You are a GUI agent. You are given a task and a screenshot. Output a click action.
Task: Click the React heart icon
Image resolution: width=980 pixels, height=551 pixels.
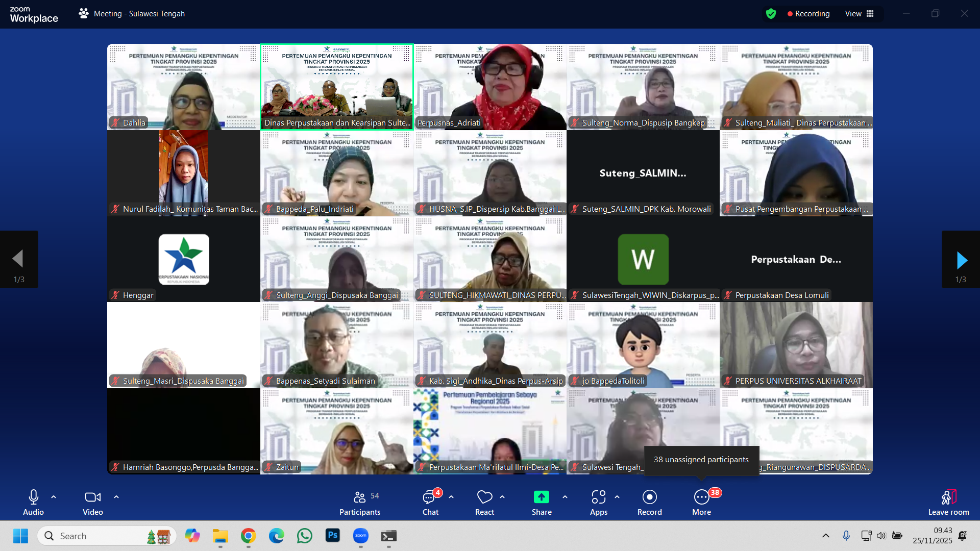coord(484,497)
